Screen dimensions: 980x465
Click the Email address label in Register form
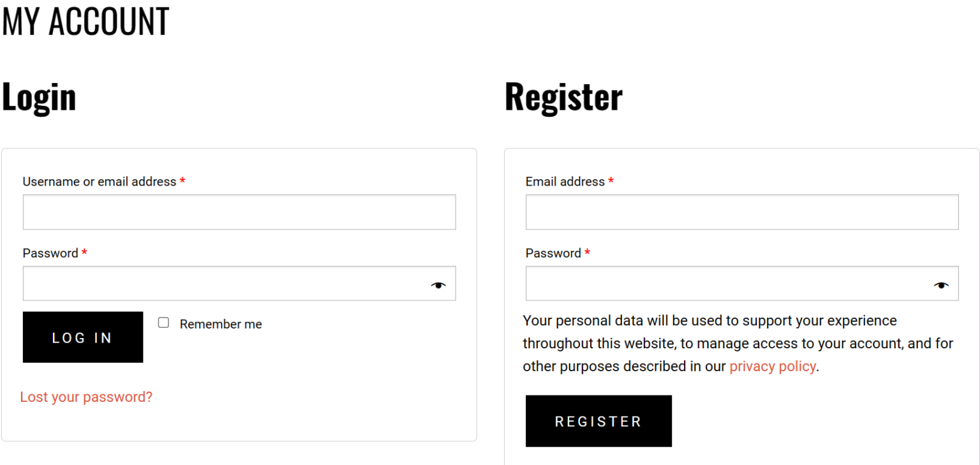pos(565,182)
